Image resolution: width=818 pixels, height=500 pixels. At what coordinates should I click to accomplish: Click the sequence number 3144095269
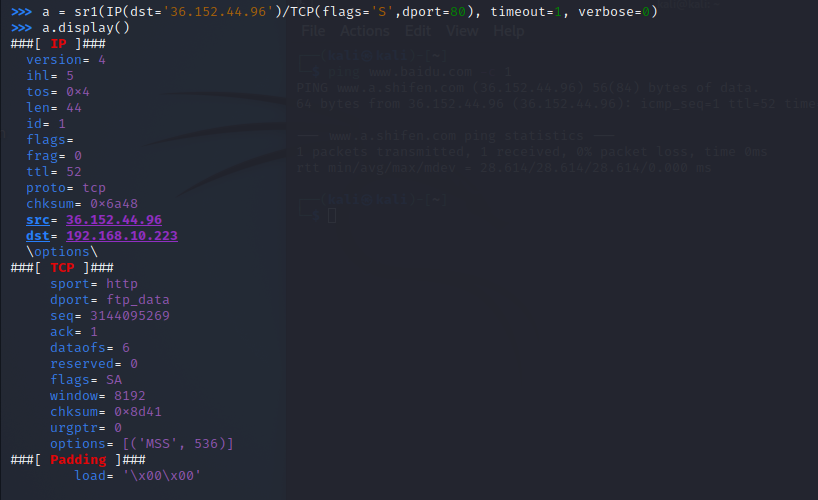click(x=130, y=316)
